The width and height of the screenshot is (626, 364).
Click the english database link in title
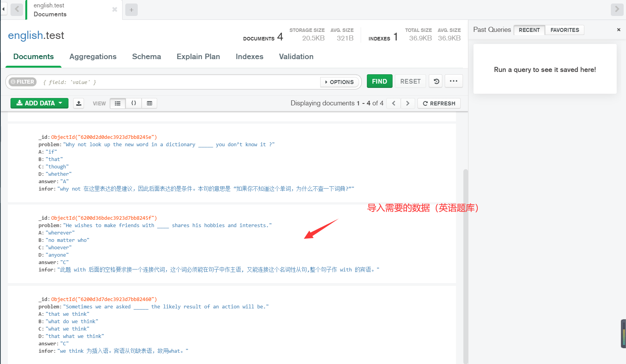point(25,35)
